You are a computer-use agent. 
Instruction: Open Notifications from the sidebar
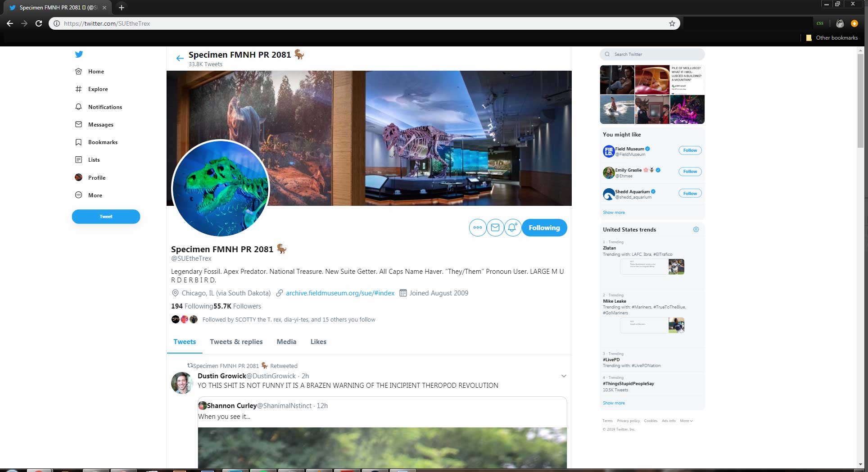pos(99,107)
